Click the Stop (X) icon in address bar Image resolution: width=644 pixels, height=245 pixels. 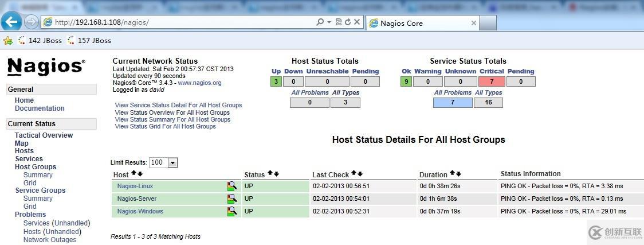356,22
